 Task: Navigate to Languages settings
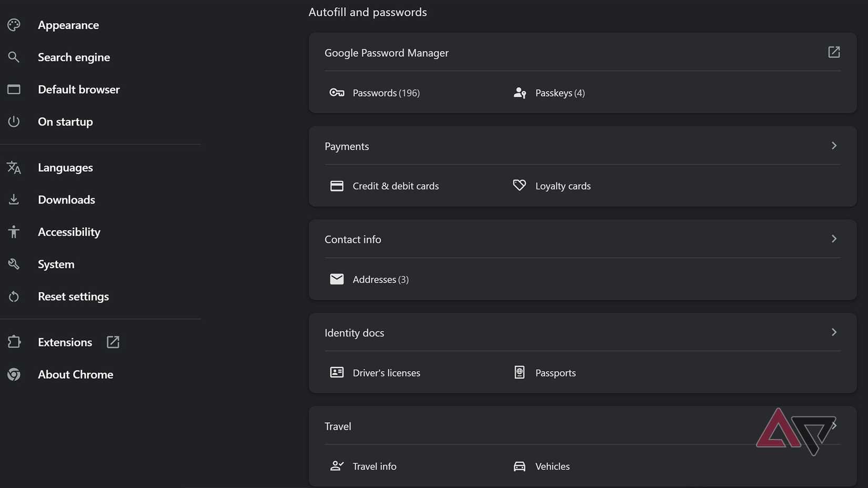[x=65, y=167]
